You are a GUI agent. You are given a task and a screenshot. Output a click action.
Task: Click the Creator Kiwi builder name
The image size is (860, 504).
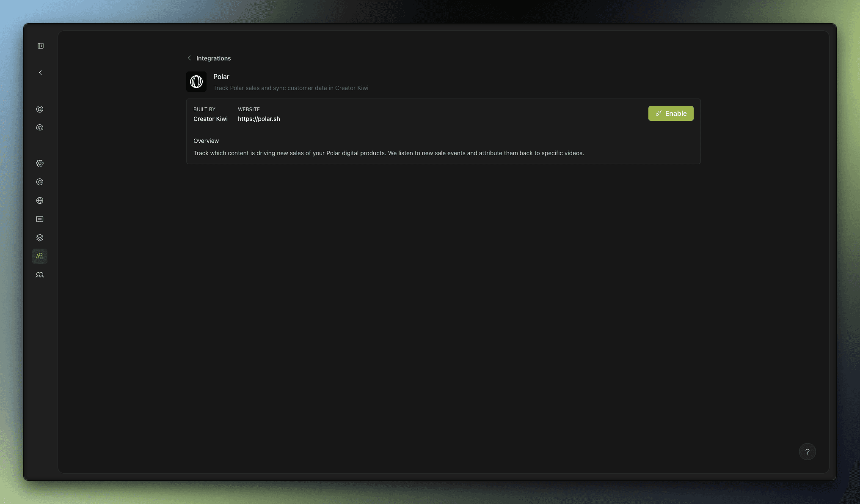(x=210, y=119)
